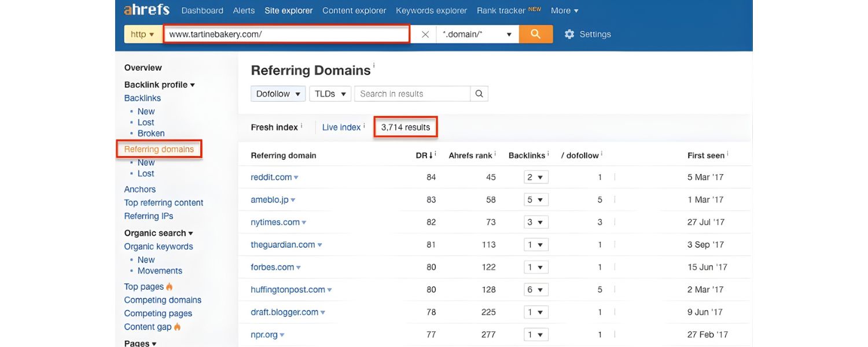Go to the Anchors report
The image size is (868, 347).
click(x=139, y=188)
